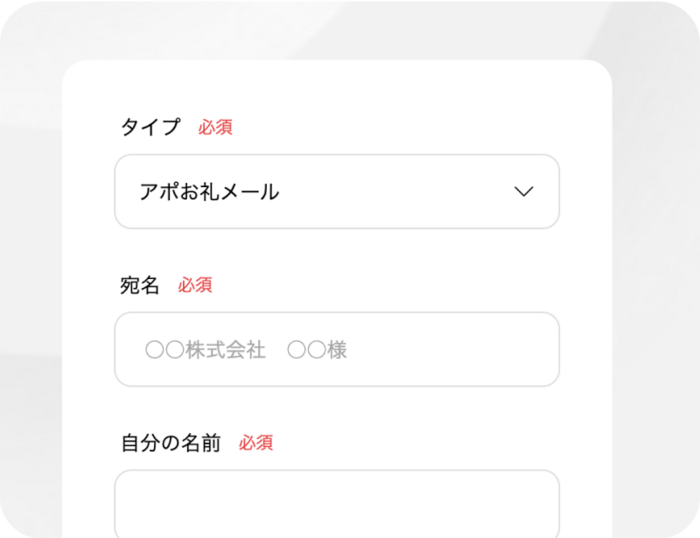Screen dimensions: 700x538
Task: Open the タイプ dropdown showing アポお礼メール
Action: pos(337,192)
